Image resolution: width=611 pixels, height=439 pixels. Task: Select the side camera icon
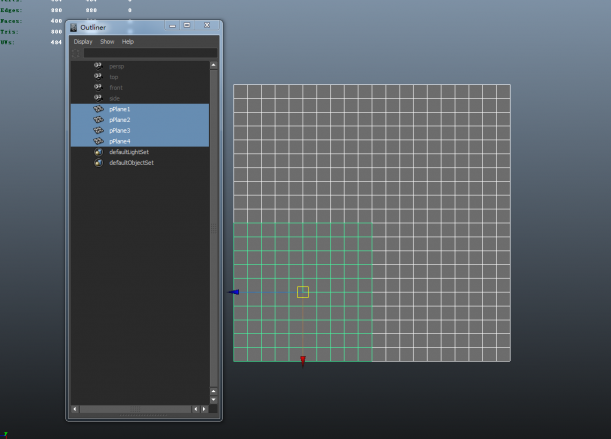pos(98,98)
